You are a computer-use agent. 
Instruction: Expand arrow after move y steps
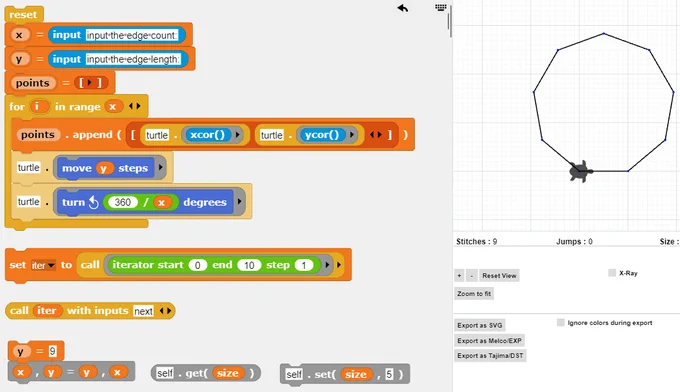click(160, 167)
